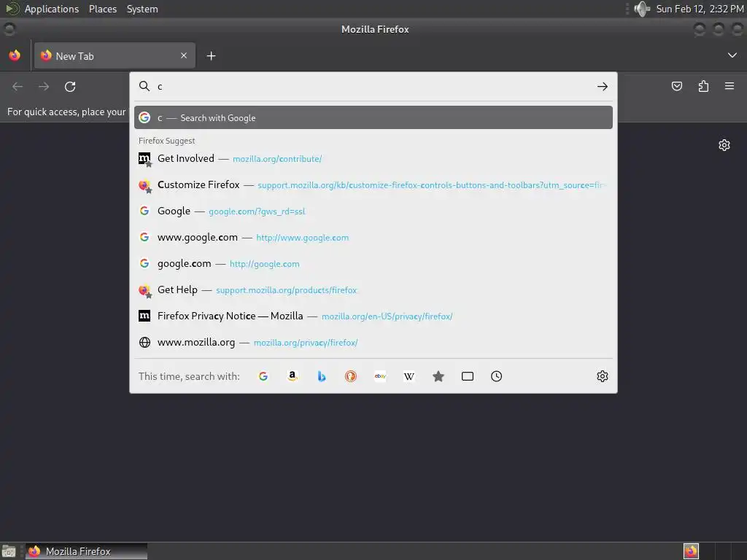
Task: Open Get Help suggestion
Action: (x=373, y=289)
